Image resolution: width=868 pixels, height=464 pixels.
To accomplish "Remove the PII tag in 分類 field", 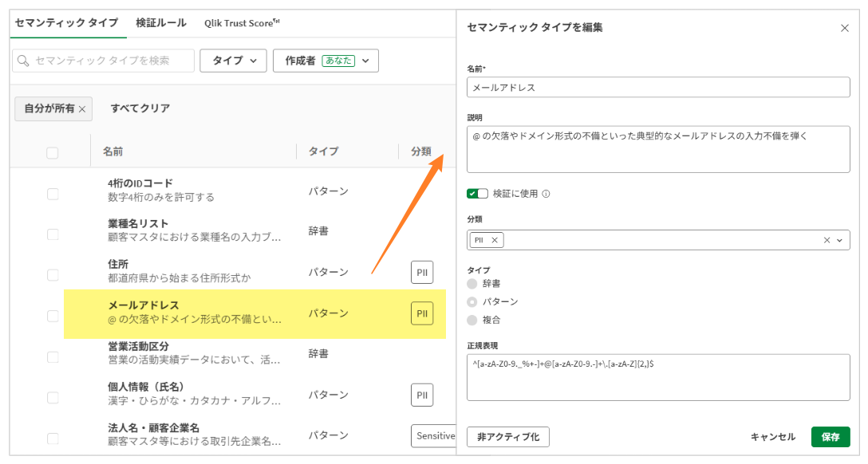I will pos(495,240).
